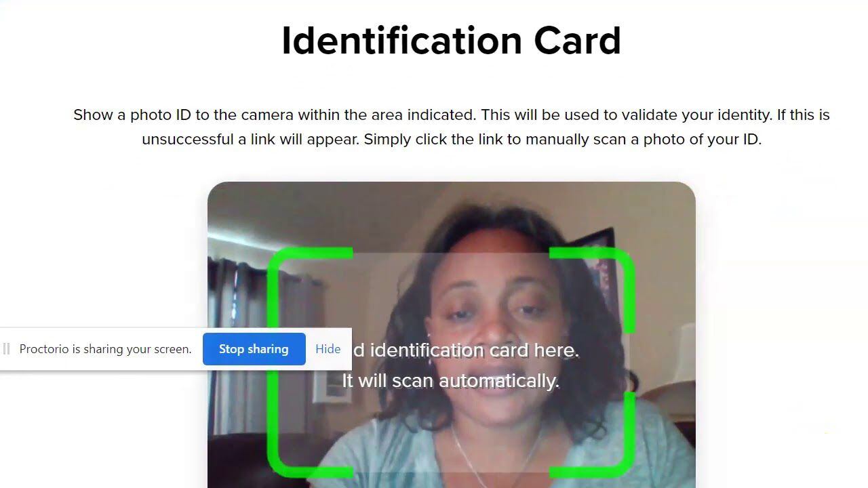The width and height of the screenshot is (868, 488).
Task: Select the 'Proctorio is sharing your screen' message
Action: (105, 349)
